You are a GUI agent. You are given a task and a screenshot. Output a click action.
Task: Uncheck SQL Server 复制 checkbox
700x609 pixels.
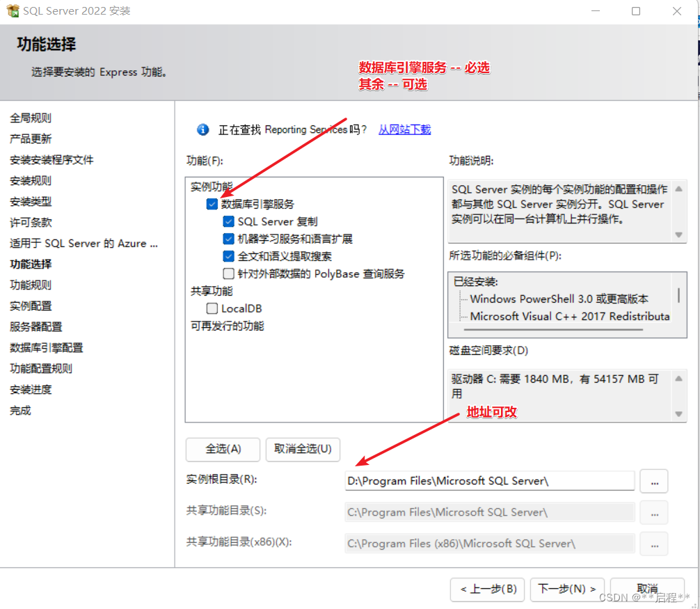coord(228,221)
